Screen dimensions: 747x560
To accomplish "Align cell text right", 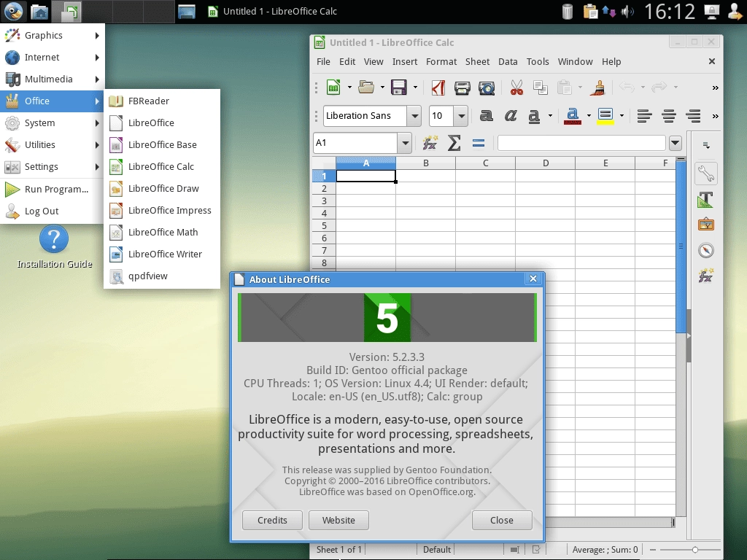I will (x=693, y=116).
